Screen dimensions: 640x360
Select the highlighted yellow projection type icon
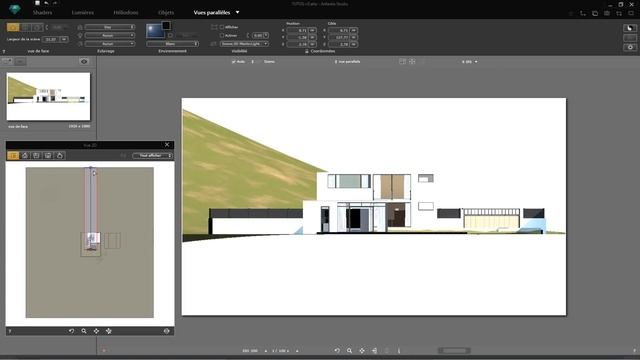tap(13, 27)
